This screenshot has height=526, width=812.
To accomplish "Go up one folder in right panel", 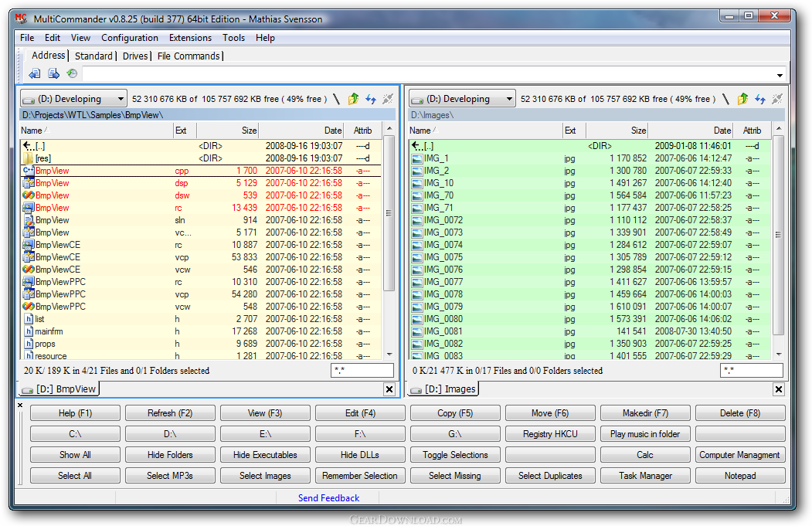I will click(742, 99).
